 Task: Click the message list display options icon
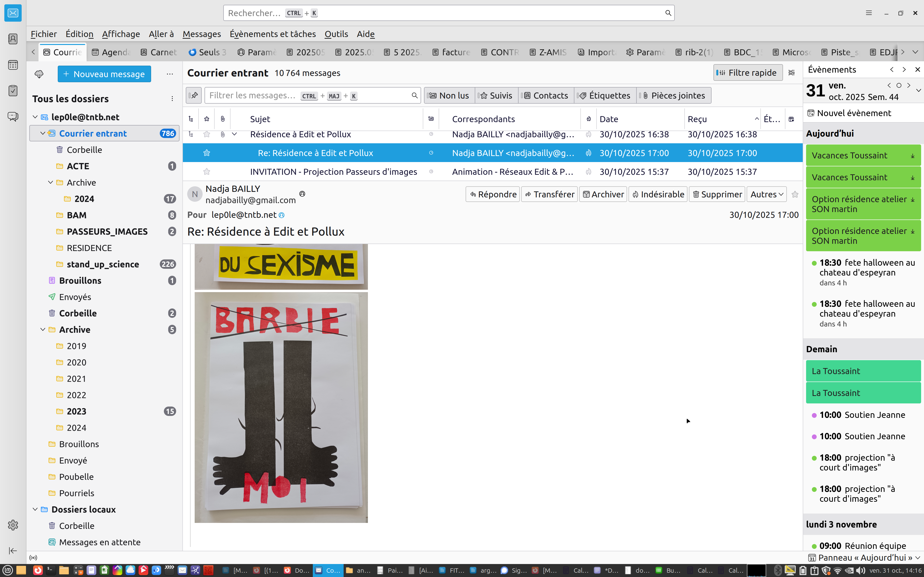791,73
